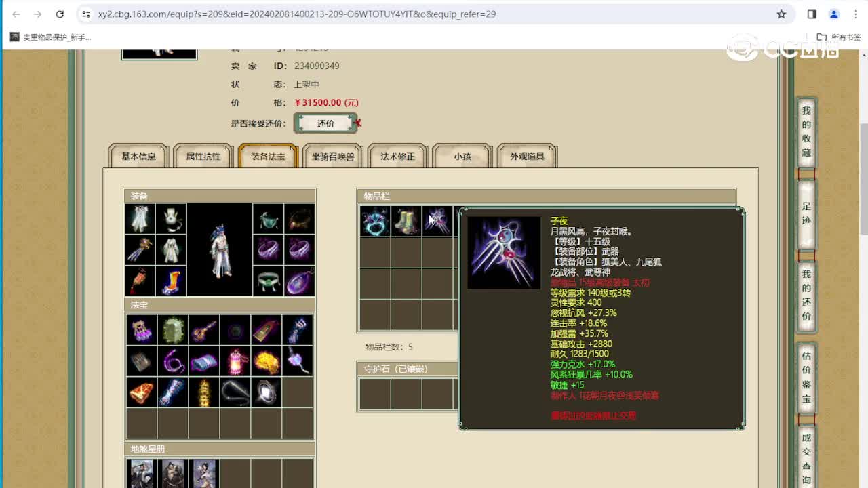Viewport: 868px width, 488px height.
Task: Click the 子夜 weapon image in tooltip
Action: [x=504, y=253]
